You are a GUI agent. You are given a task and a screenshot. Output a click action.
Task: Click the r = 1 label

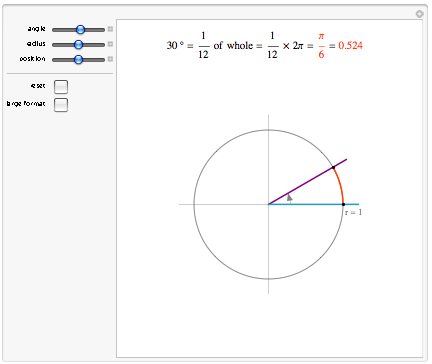[353, 212]
